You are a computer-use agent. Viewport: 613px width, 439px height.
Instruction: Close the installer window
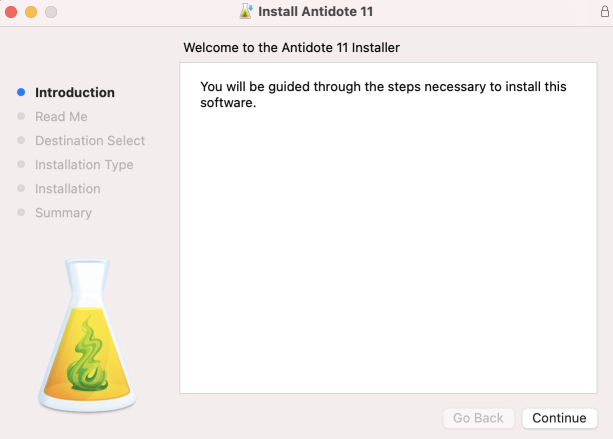[x=12, y=12]
